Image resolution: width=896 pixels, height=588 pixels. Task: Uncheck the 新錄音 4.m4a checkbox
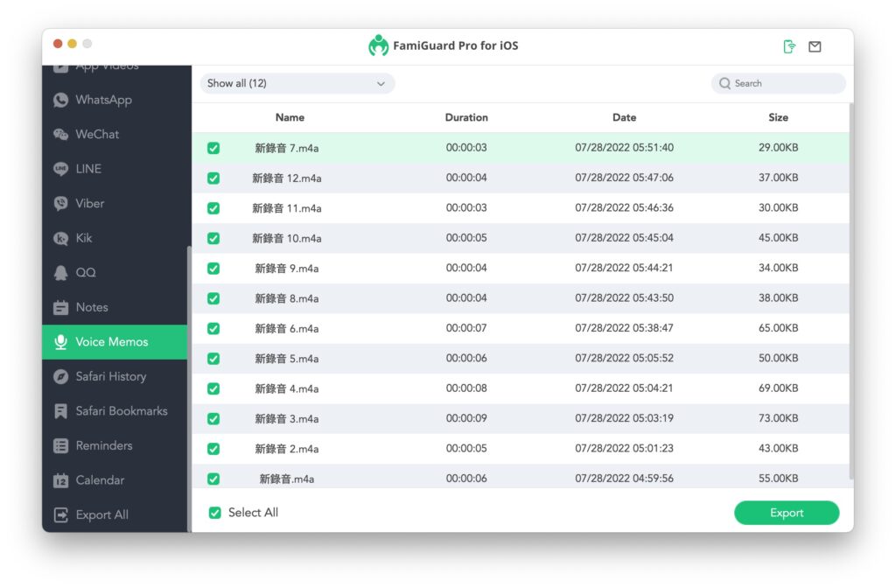click(213, 389)
